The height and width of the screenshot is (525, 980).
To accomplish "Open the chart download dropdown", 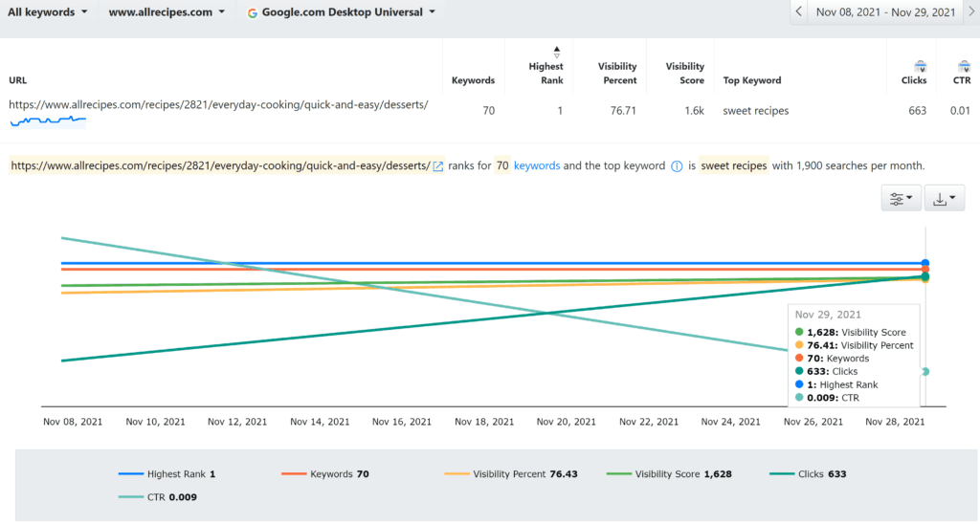I will pyautogui.click(x=944, y=199).
